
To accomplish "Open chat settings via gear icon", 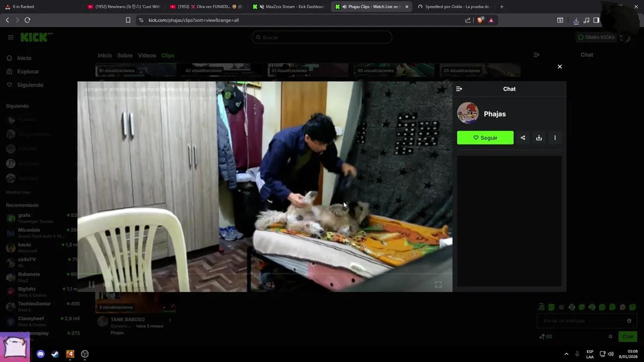I will click(x=610, y=336).
